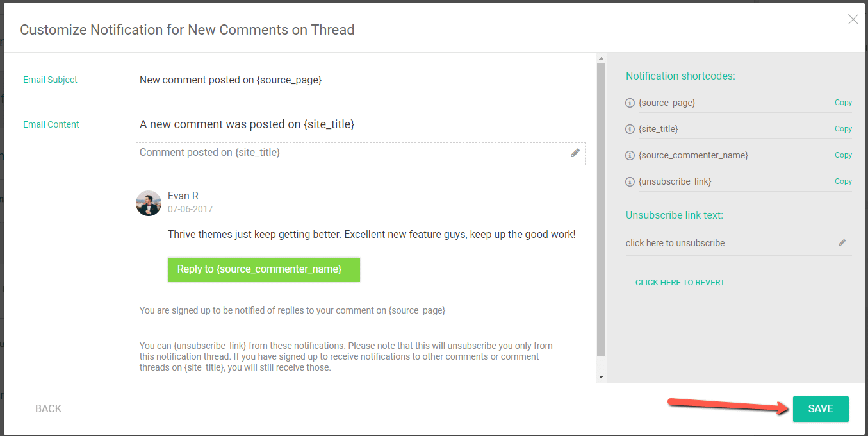Click the Email Content label

point(51,124)
